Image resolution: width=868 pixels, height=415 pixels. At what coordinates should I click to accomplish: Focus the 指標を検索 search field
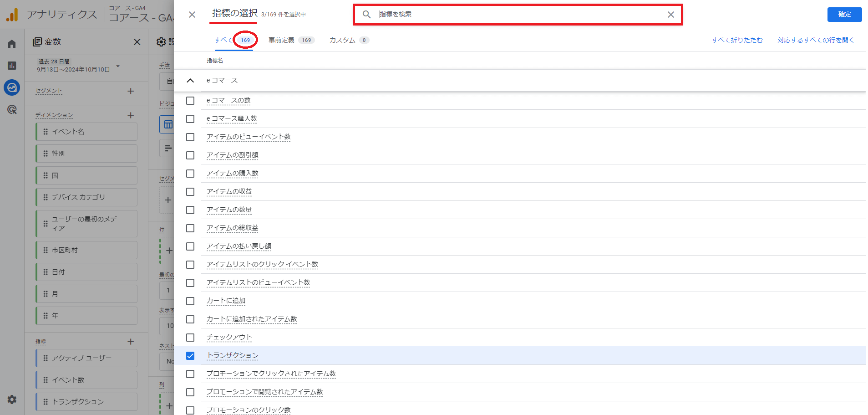click(x=519, y=15)
